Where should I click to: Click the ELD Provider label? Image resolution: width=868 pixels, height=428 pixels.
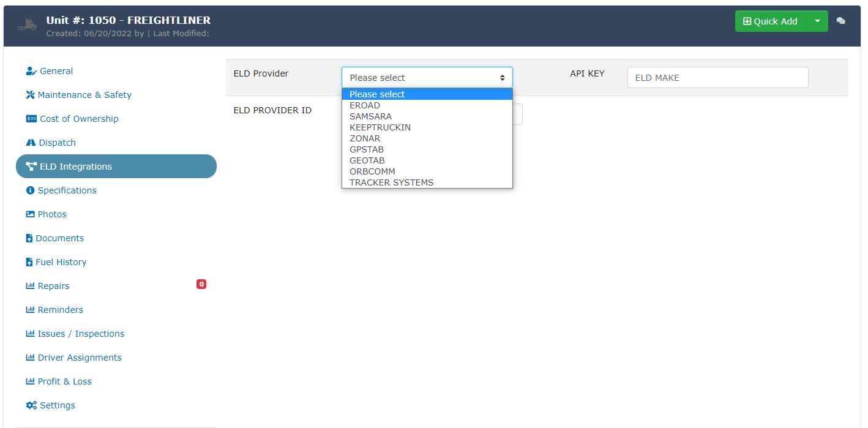261,73
